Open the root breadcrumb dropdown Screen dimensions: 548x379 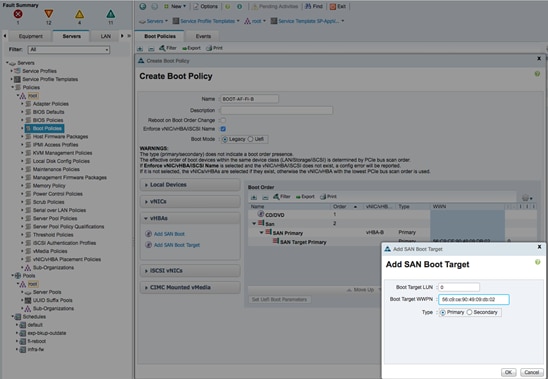(255, 21)
